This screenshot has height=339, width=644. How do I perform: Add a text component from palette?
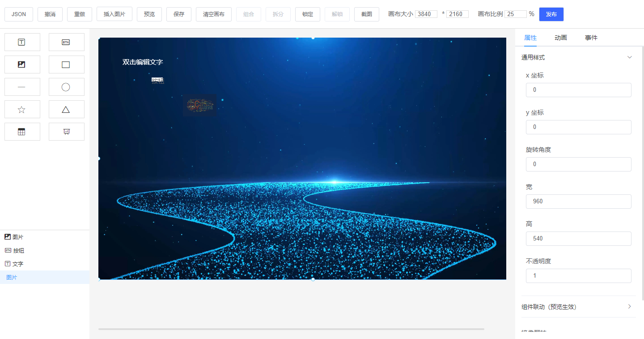coord(22,42)
